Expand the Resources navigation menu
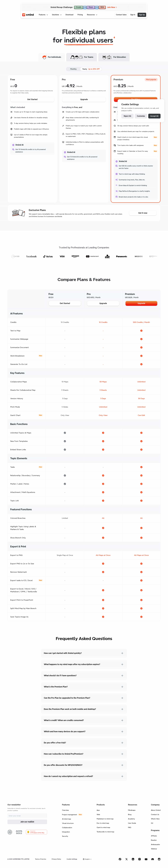168x868 pixels. pos(92,15)
